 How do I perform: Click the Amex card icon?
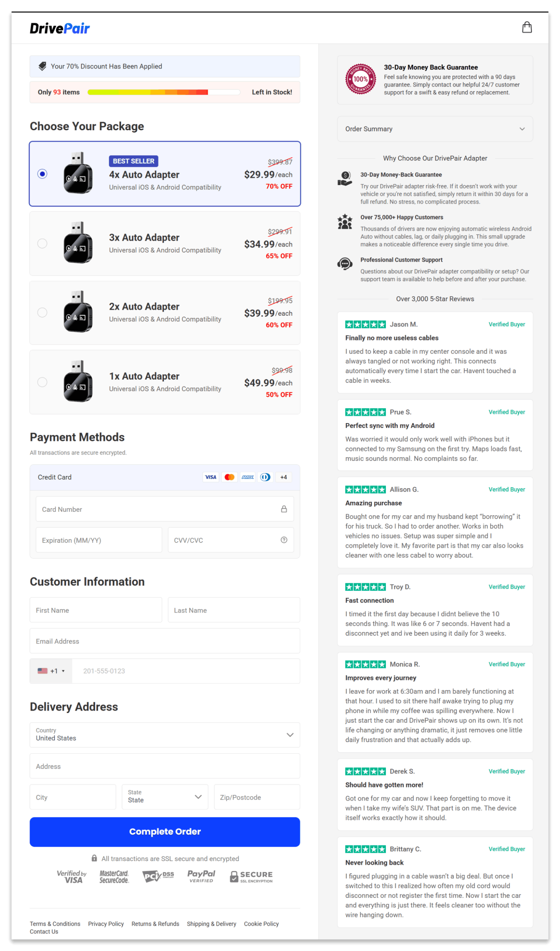(248, 477)
